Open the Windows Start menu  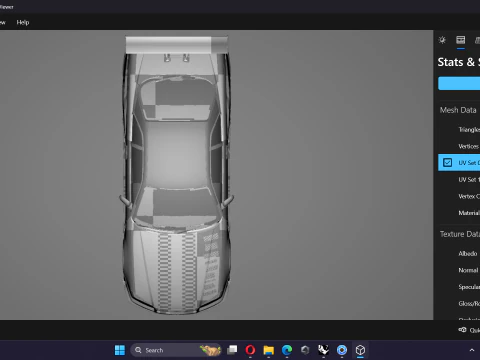[x=120, y=350]
